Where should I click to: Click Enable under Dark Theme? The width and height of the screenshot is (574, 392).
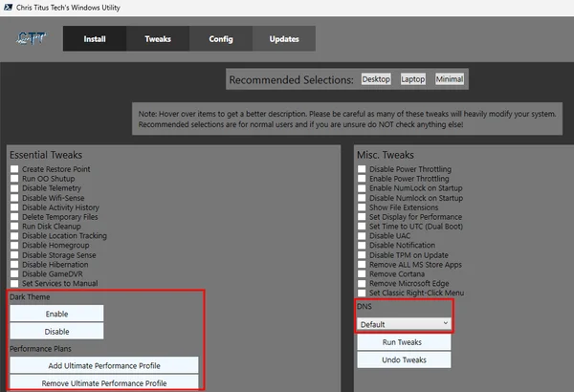pos(56,314)
